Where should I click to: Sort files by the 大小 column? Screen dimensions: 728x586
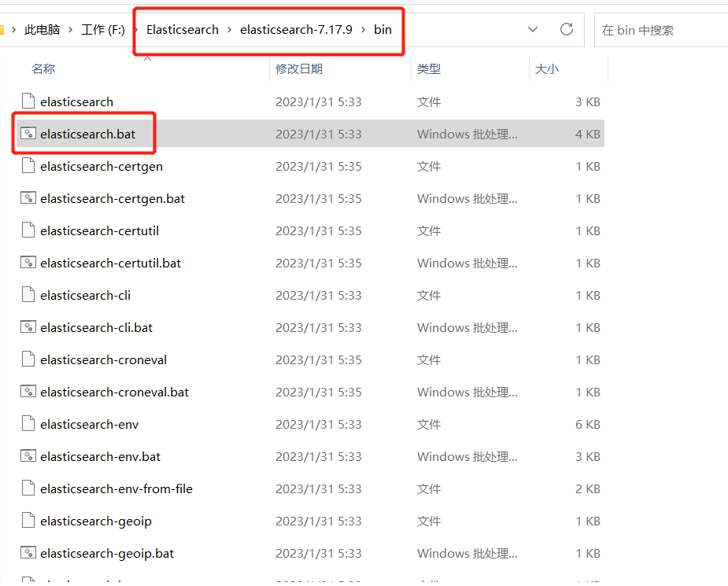[x=546, y=68]
